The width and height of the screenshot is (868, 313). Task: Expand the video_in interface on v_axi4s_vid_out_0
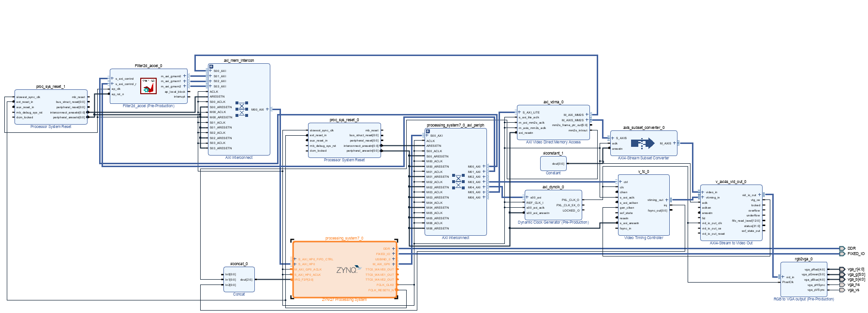click(x=703, y=192)
